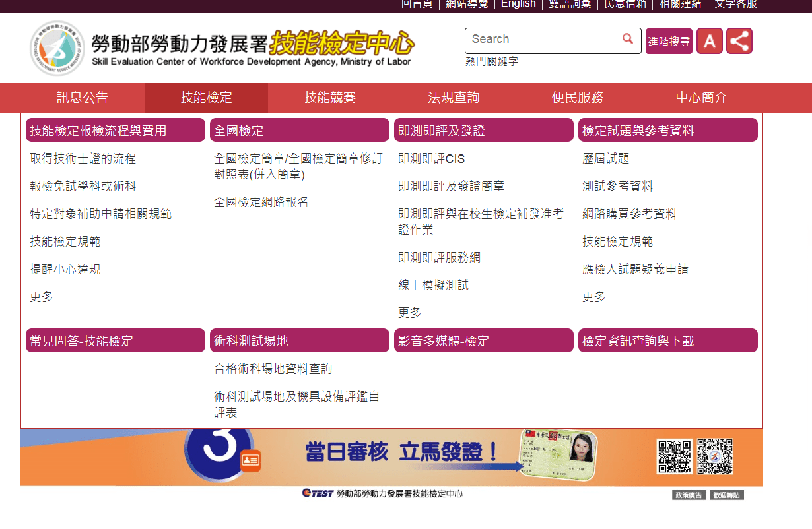Screen dimensions: 812x529
Task: Expand the 中心簡介 navigation menu
Action: coord(701,98)
